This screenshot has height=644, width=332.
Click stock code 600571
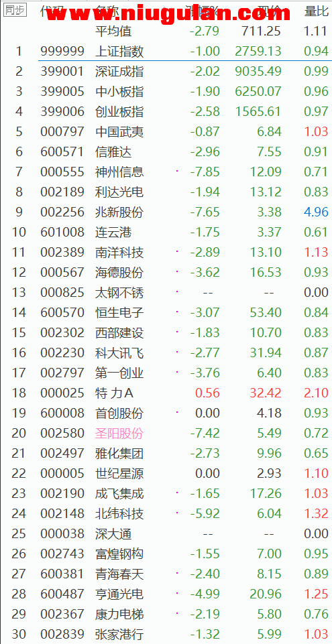(62, 152)
